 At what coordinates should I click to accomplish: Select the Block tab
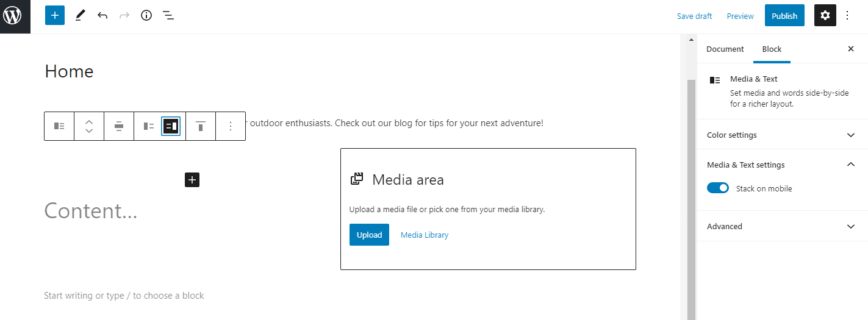772,49
